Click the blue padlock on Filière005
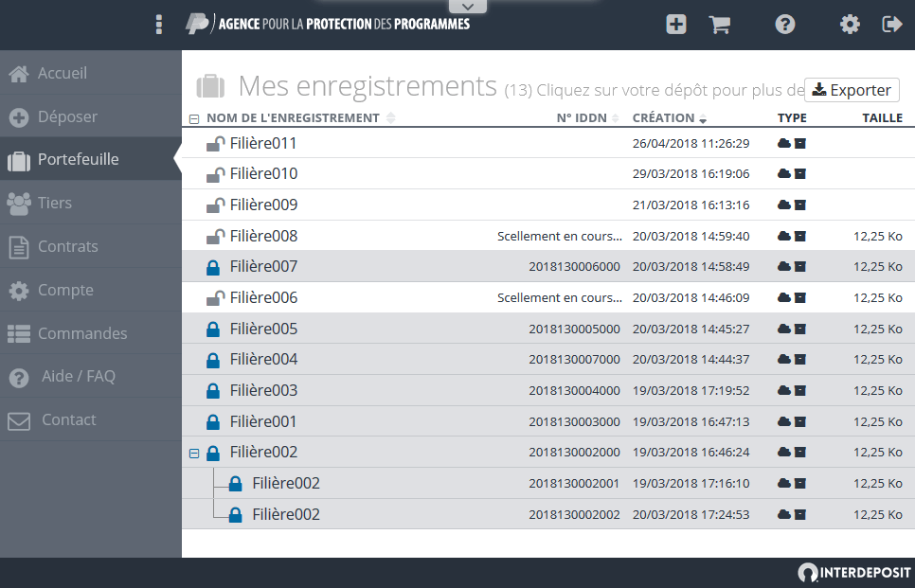The image size is (915, 588). pyautogui.click(x=213, y=329)
